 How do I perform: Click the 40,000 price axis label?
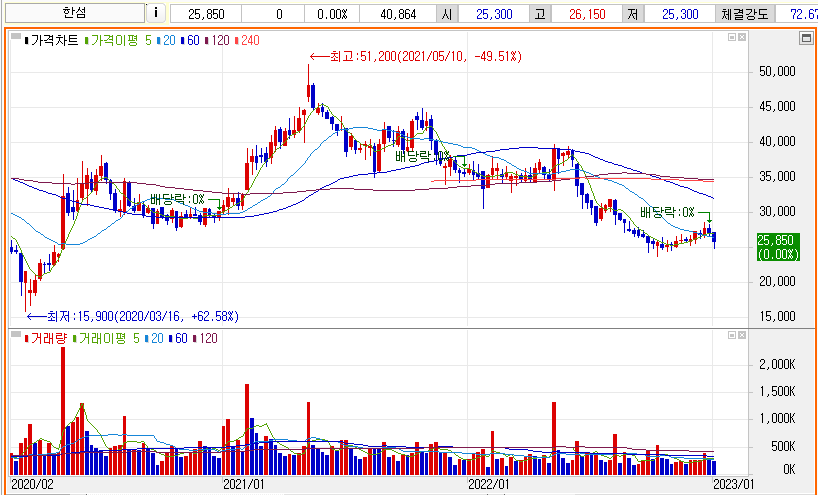[x=776, y=142]
